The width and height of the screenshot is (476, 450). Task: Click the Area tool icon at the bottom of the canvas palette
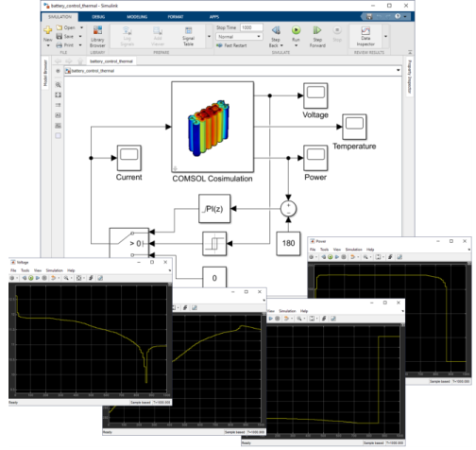[58, 136]
